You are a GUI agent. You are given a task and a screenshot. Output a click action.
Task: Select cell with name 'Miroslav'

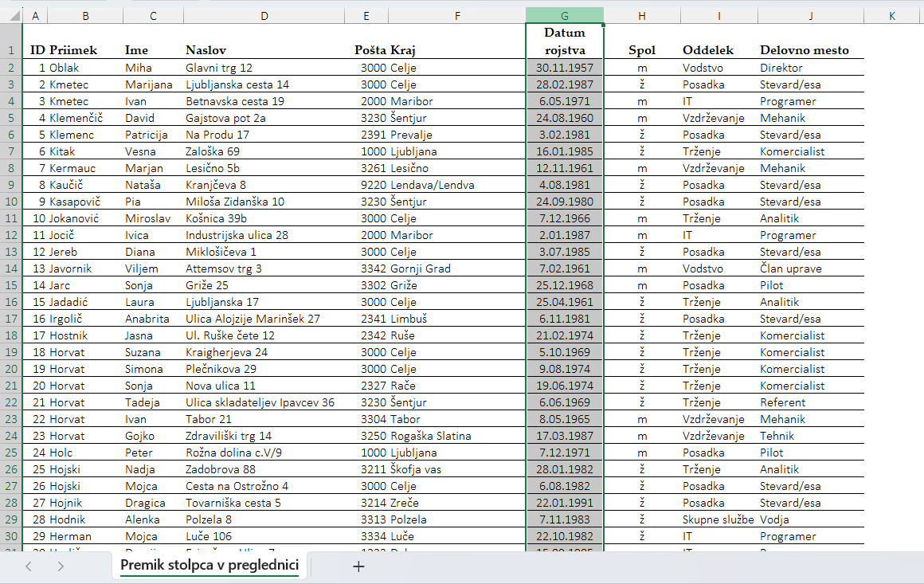pos(153,218)
